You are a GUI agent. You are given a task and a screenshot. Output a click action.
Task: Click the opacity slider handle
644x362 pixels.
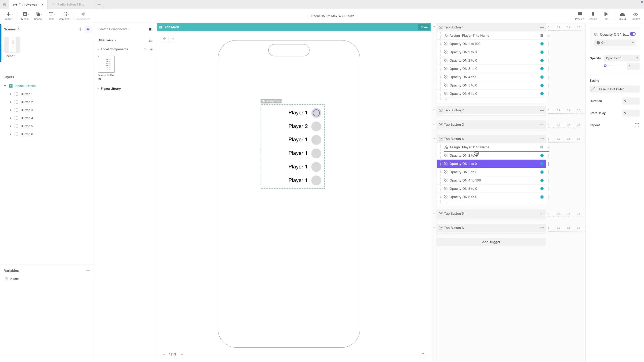[605, 66]
